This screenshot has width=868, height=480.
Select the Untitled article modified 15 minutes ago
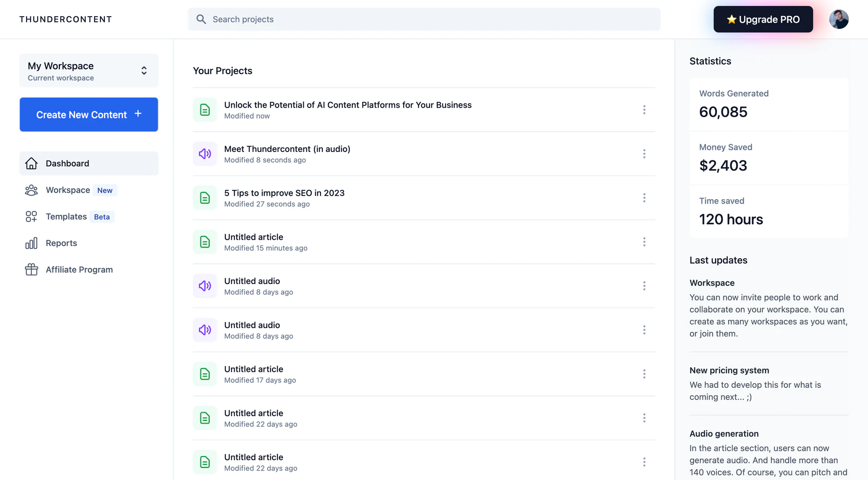click(x=254, y=237)
